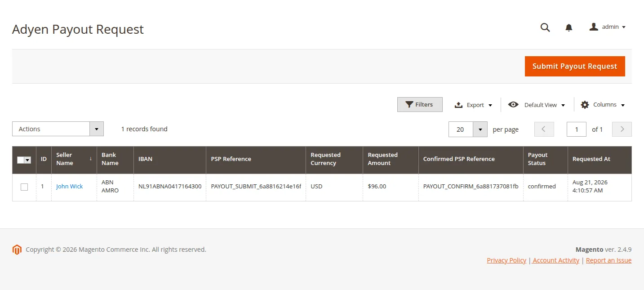Go to the previous page arrow
The width and height of the screenshot is (644, 290).
[544, 129]
